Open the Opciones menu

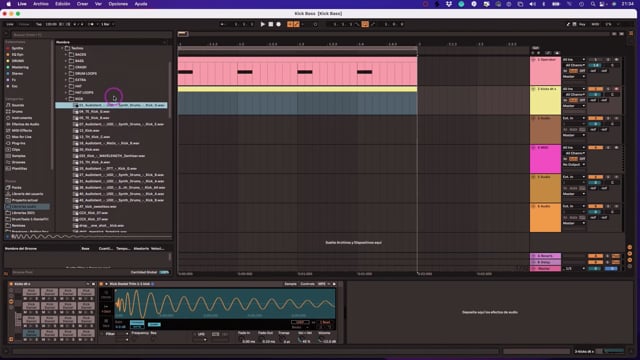118,4
